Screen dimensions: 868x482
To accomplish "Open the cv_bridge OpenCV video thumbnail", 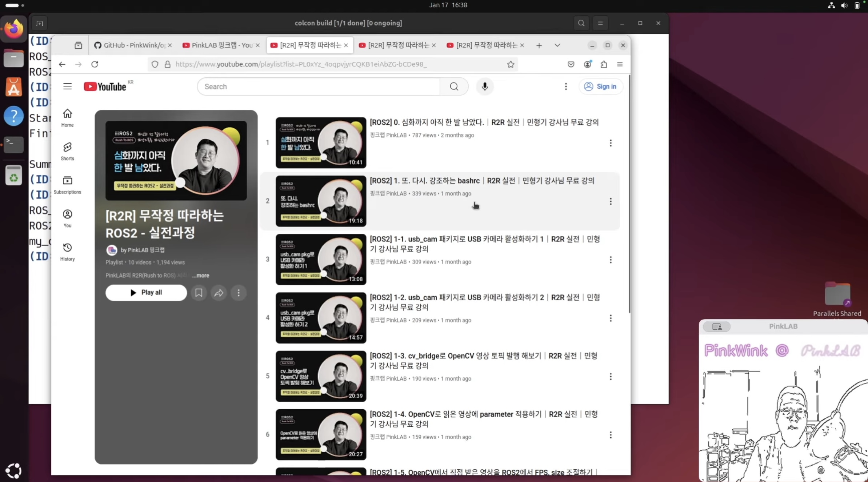I will [x=321, y=376].
